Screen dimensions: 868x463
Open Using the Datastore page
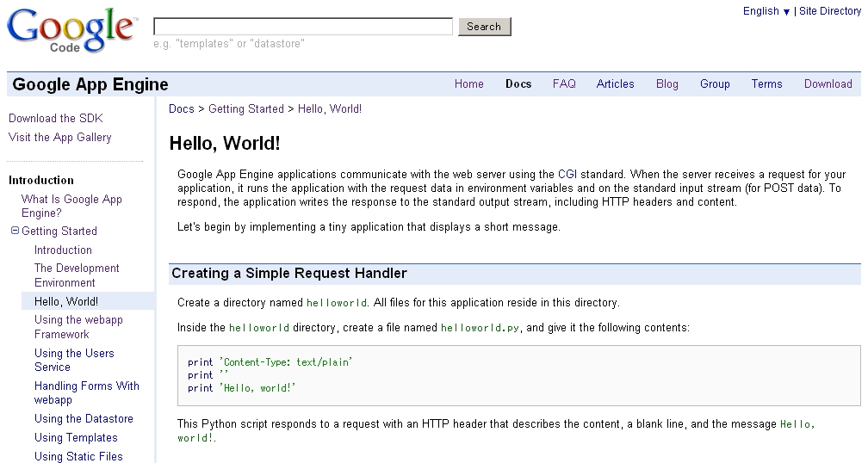(84, 419)
